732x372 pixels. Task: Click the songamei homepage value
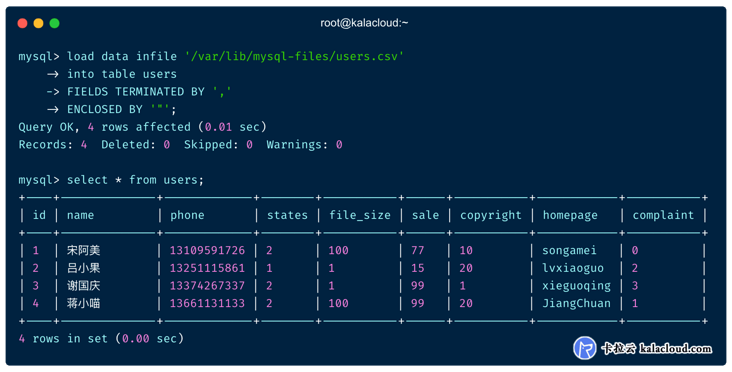pos(569,251)
